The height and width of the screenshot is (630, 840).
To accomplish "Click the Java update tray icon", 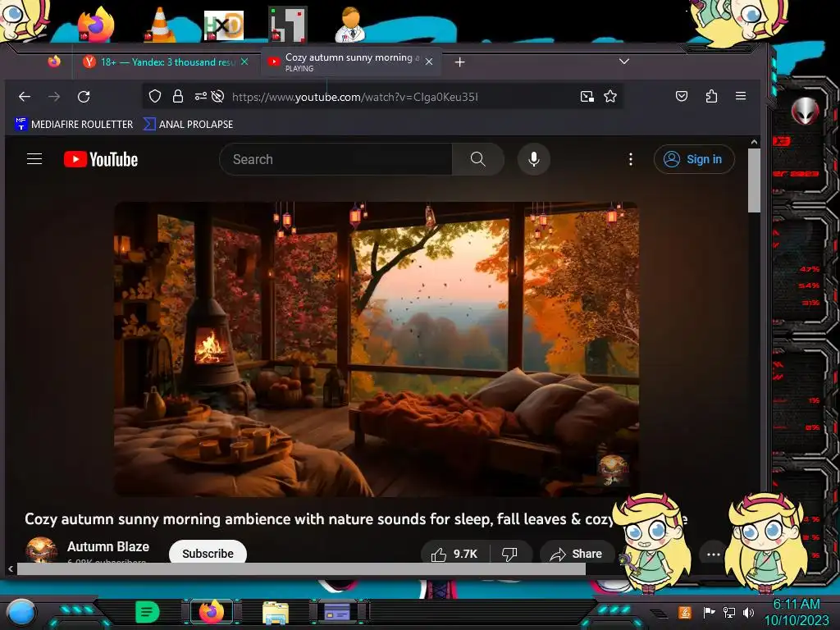I will [685, 612].
